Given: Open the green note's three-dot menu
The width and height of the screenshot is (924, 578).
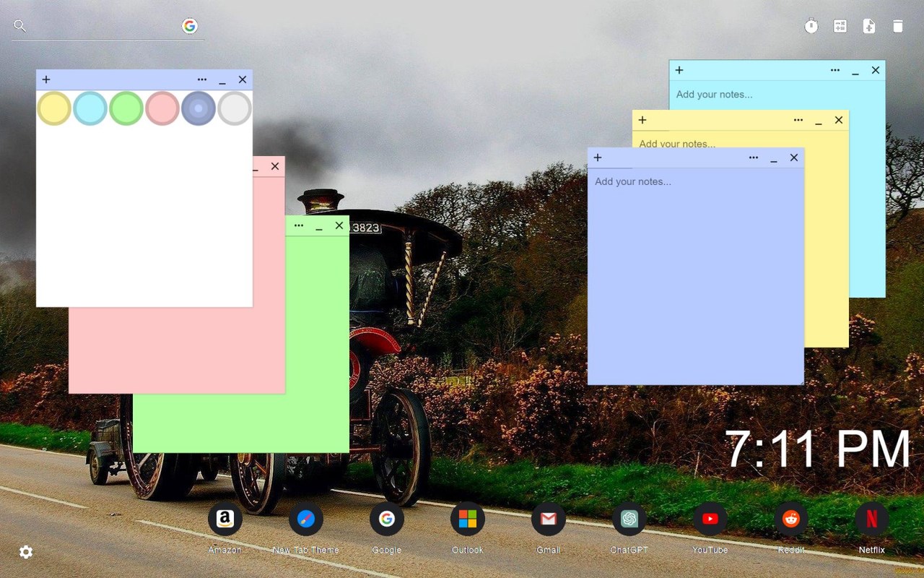Looking at the screenshot, I should (x=299, y=225).
